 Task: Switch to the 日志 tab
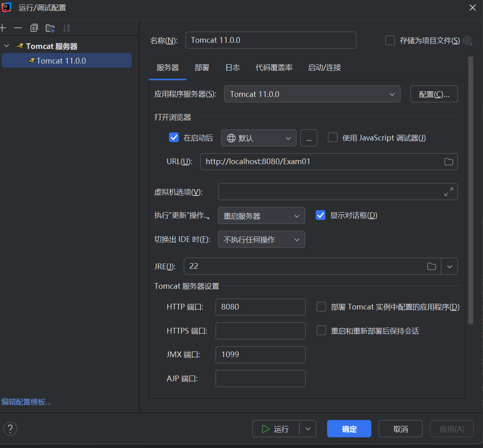pos(233,68)
